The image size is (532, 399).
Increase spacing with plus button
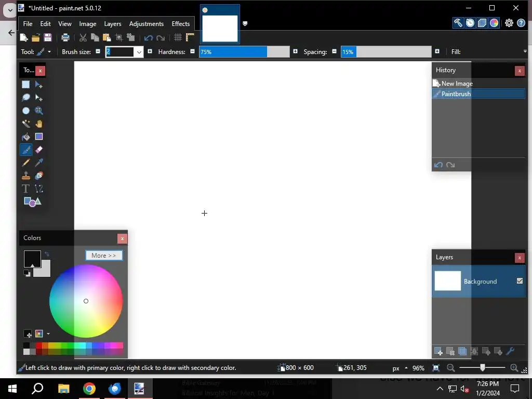pyautogui.click(x=437, y=51)
